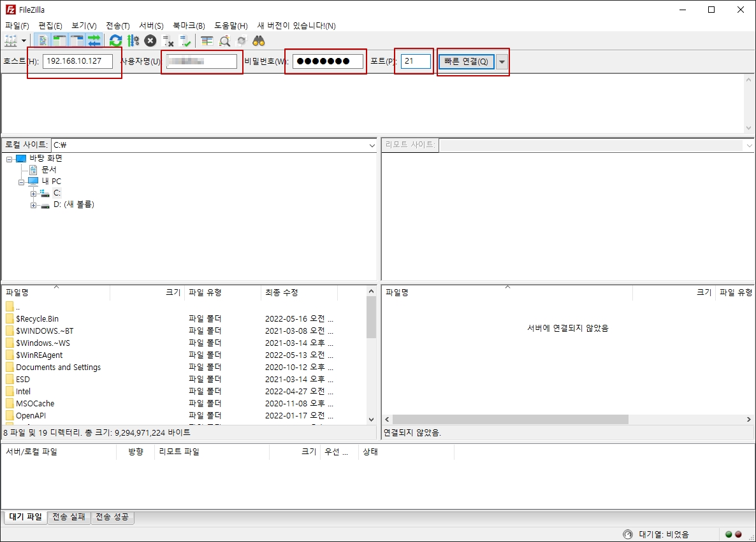756x542 pixels.
Task: Click the parent directory (..) folder icon
Action: click(10, 306)
